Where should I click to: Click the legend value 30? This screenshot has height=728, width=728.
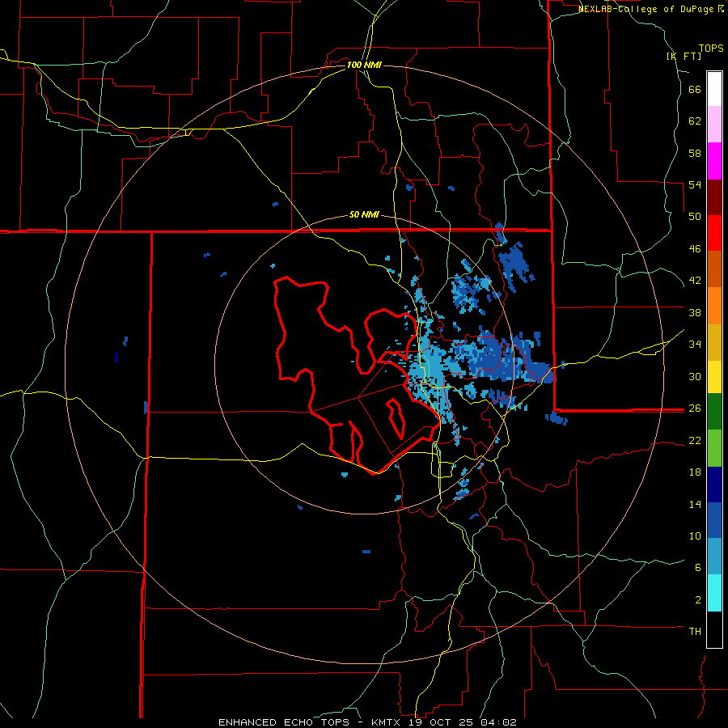695,376
